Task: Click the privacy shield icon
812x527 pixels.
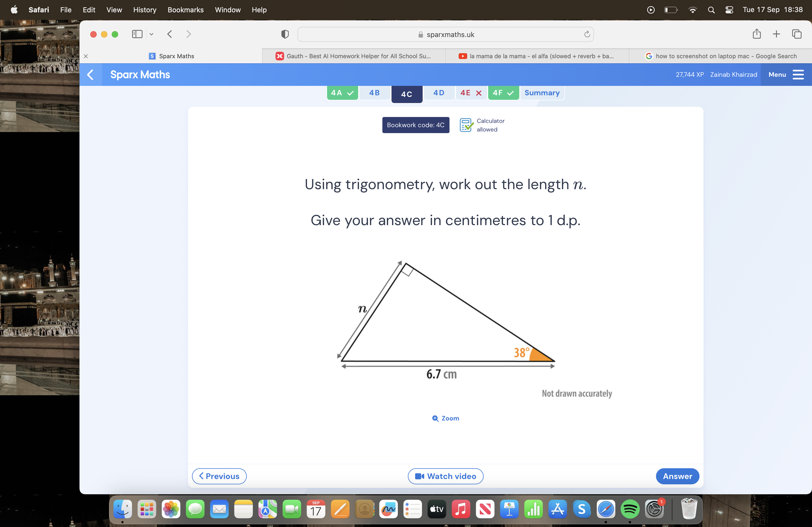Action: click(285, 34)
